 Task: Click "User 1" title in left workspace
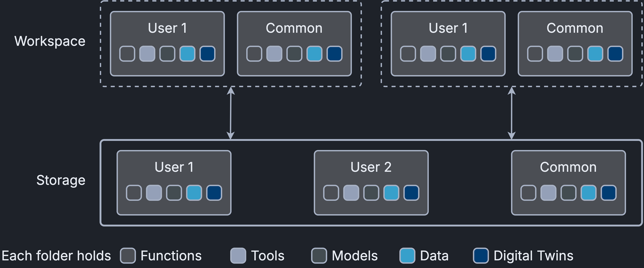coord(167,28)
